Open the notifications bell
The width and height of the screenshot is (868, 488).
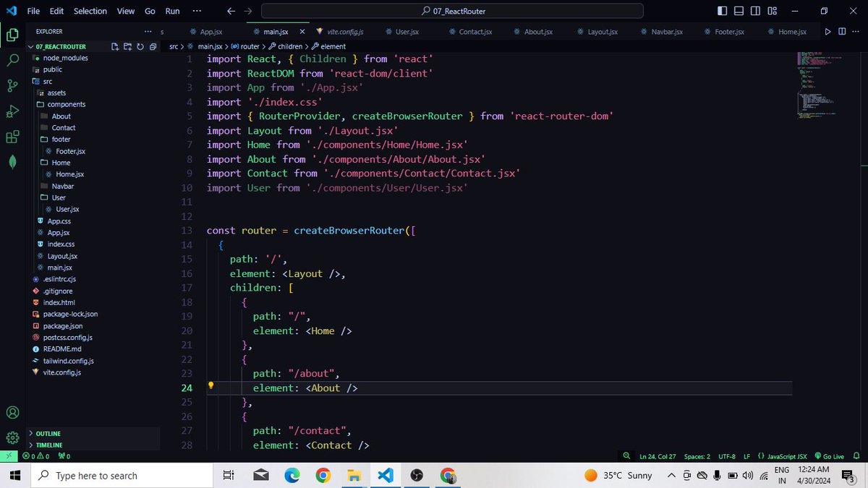coord(856,456)
